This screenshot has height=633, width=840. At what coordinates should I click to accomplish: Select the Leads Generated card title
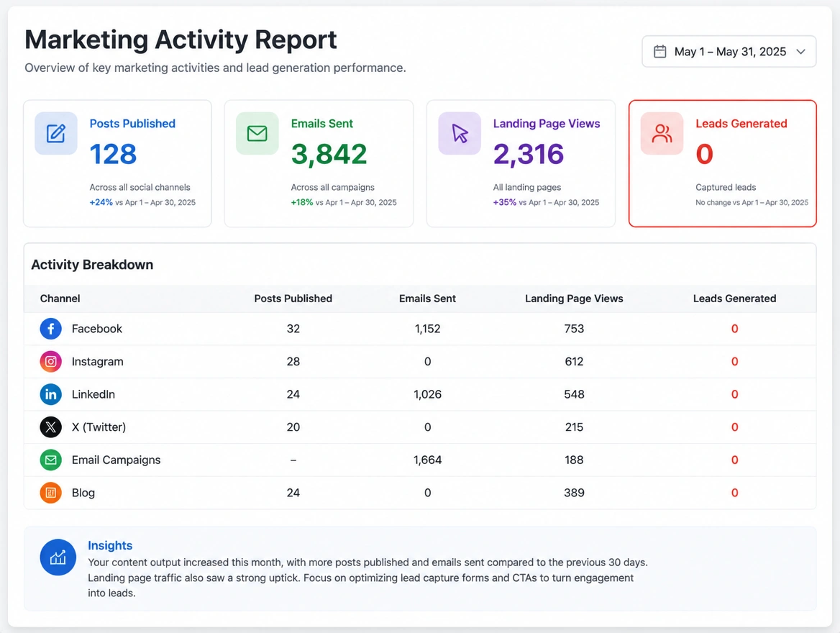(x=741, y=123)
